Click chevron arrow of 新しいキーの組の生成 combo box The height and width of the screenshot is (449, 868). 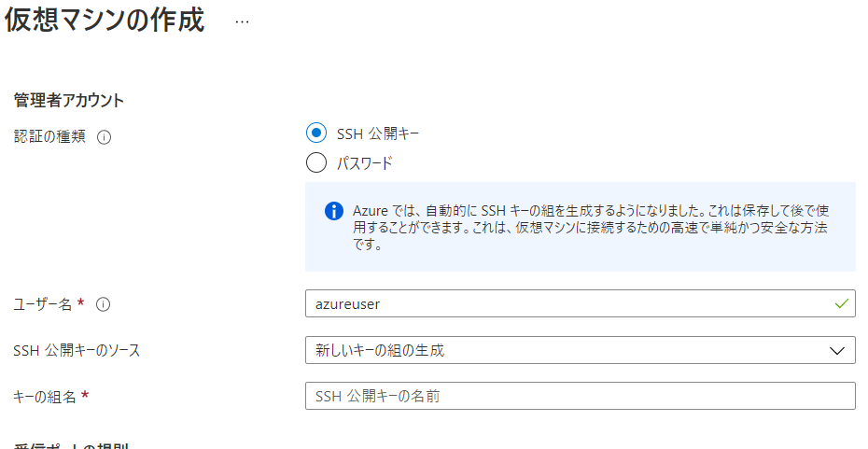click(837, 350)
